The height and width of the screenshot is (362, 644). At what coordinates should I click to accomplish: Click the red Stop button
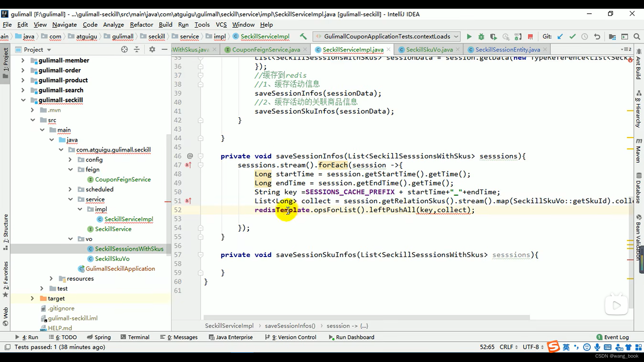click(530, 37)
